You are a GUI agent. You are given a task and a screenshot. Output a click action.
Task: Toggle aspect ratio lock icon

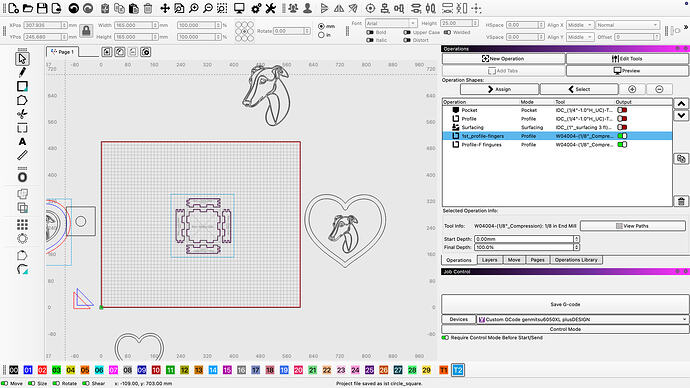pos(86,31)
